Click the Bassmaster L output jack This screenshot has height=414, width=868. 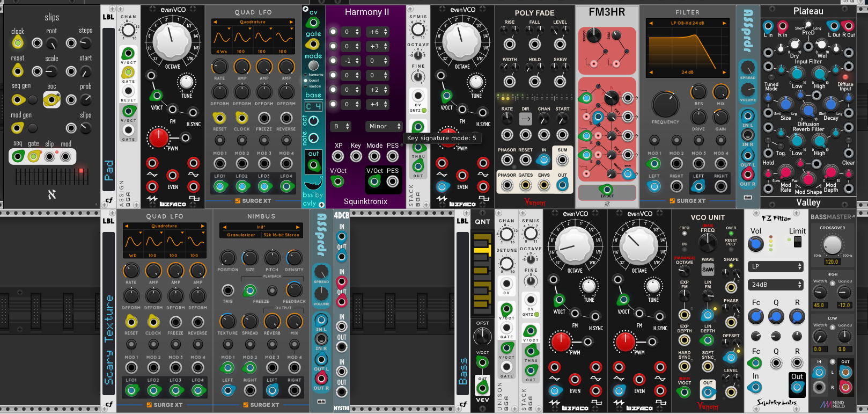[x=845, y=372]
